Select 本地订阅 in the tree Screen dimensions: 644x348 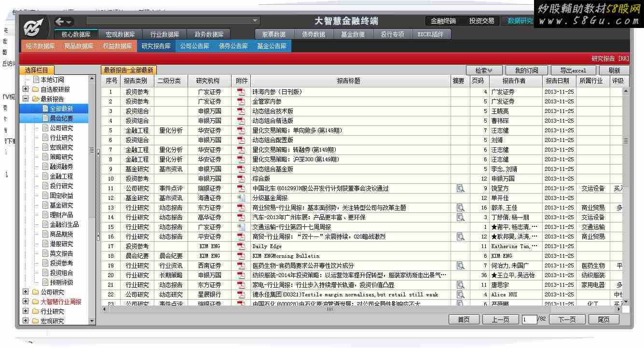coord(52,80)
